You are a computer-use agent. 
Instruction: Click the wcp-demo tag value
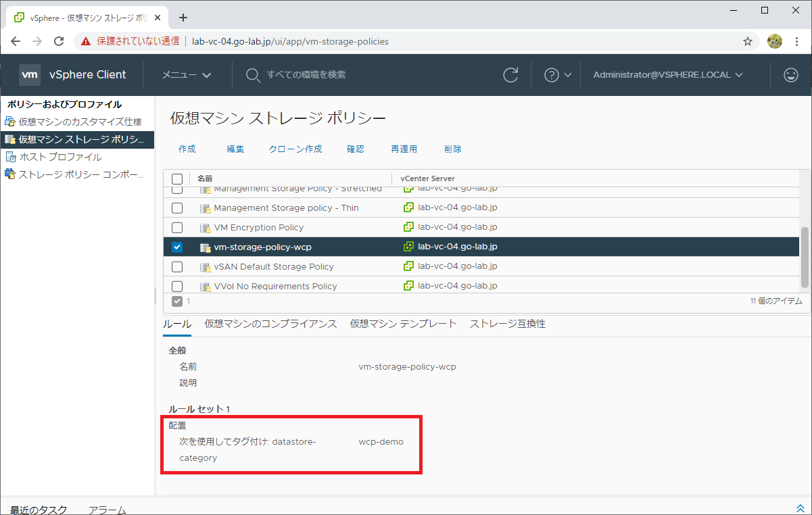pos(381,441)
